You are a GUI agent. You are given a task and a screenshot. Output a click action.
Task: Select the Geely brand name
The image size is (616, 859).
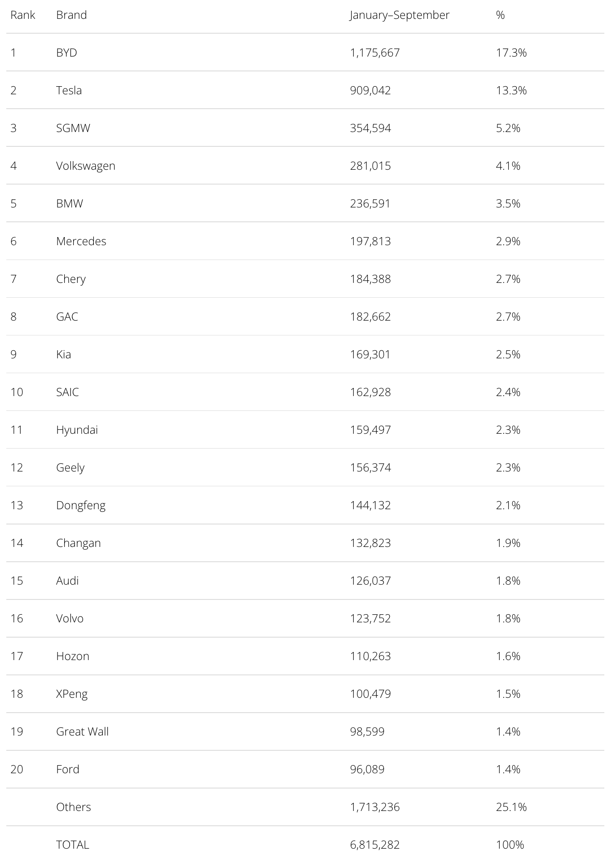70,467
